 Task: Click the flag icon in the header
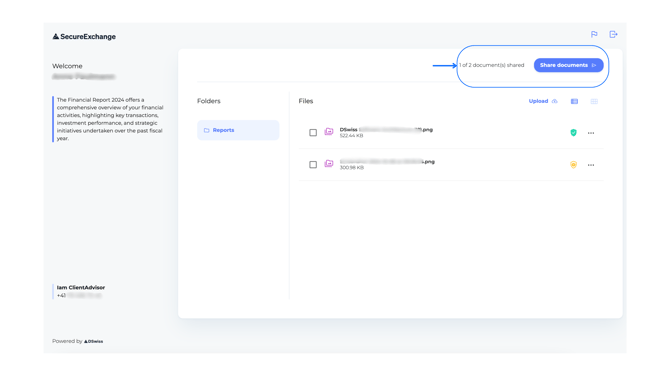(594, 35)
